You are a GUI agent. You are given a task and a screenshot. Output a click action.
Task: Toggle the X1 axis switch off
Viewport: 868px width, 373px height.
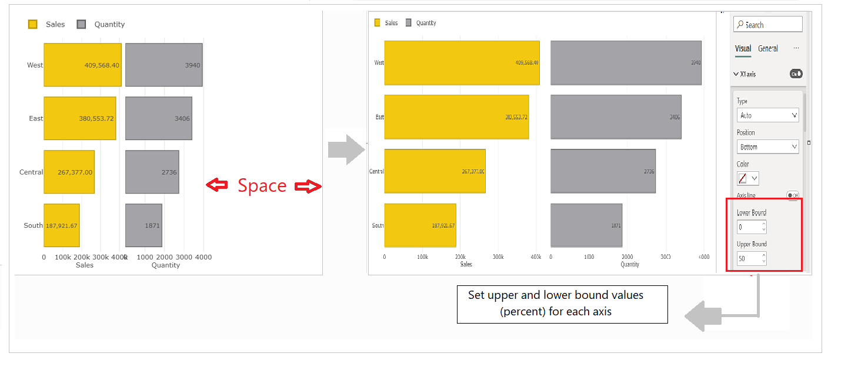point(796,74)
